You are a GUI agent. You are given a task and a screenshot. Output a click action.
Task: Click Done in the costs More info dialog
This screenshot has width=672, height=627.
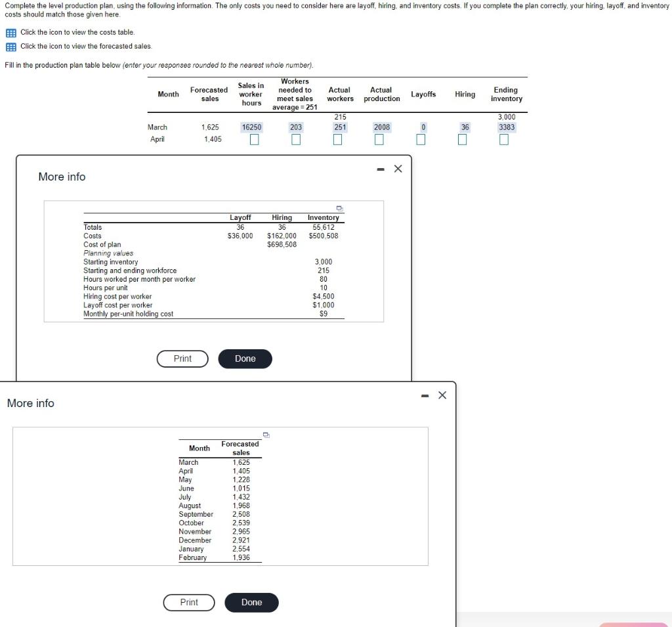click(245, 358)
